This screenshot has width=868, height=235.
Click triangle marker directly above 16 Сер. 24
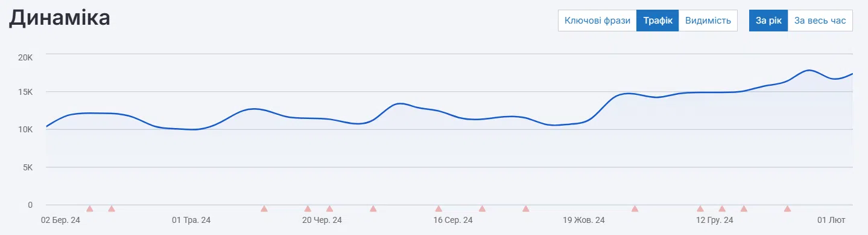(439, 208)
